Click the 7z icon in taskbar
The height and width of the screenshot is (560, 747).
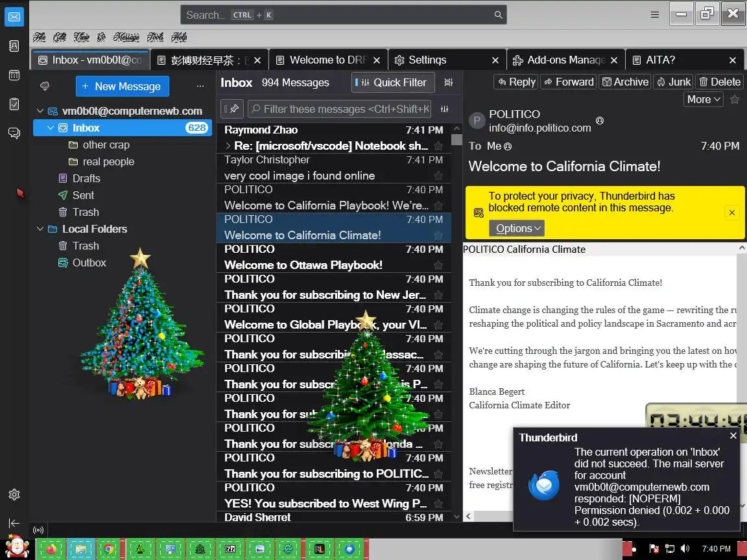coord(230,549)
